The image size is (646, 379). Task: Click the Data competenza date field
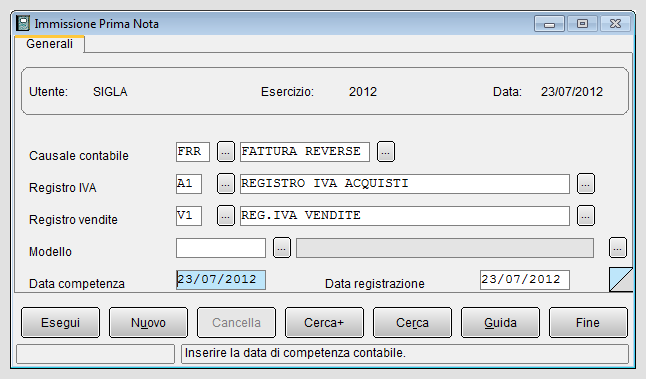click(221, 280)
